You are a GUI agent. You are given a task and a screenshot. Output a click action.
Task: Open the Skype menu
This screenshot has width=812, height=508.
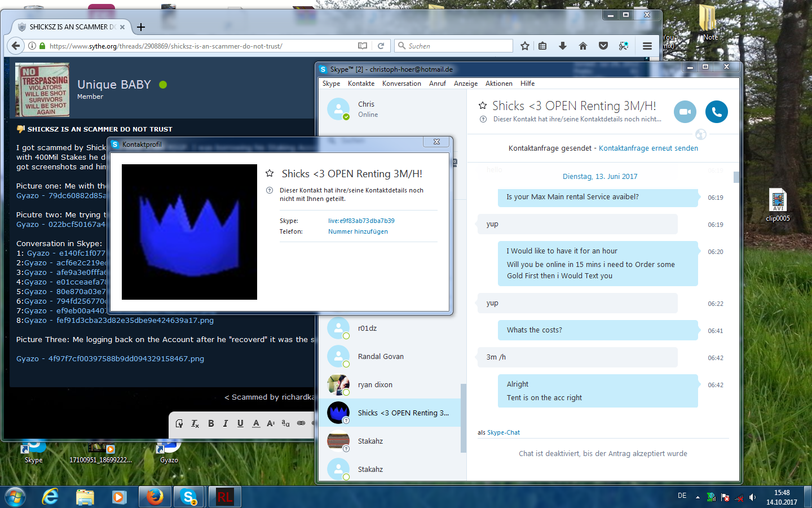coord(331,84)
